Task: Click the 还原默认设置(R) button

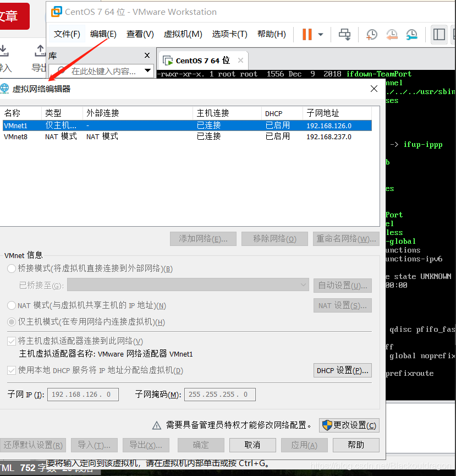Action: (33, 445)
